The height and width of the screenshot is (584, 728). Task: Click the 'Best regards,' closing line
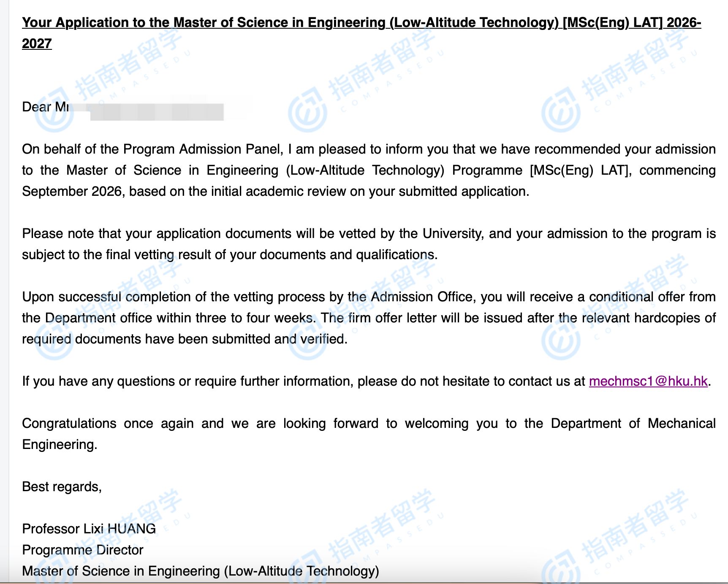click(62, 487)
